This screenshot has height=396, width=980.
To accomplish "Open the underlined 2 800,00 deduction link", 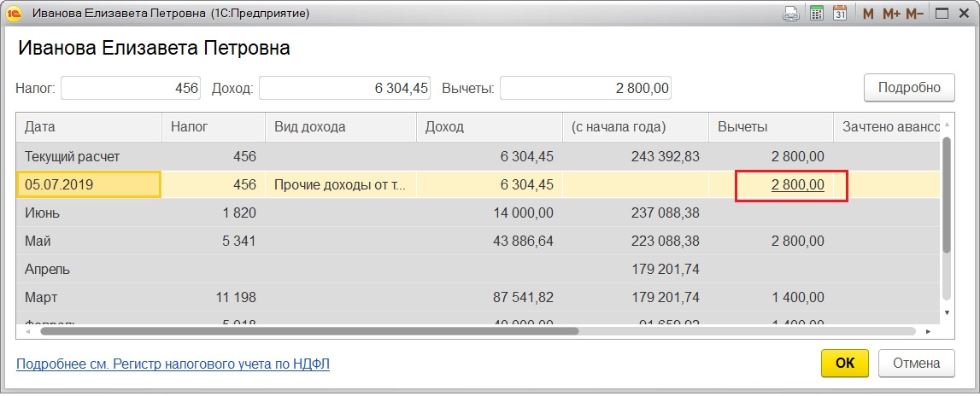I will pos(797,185).
